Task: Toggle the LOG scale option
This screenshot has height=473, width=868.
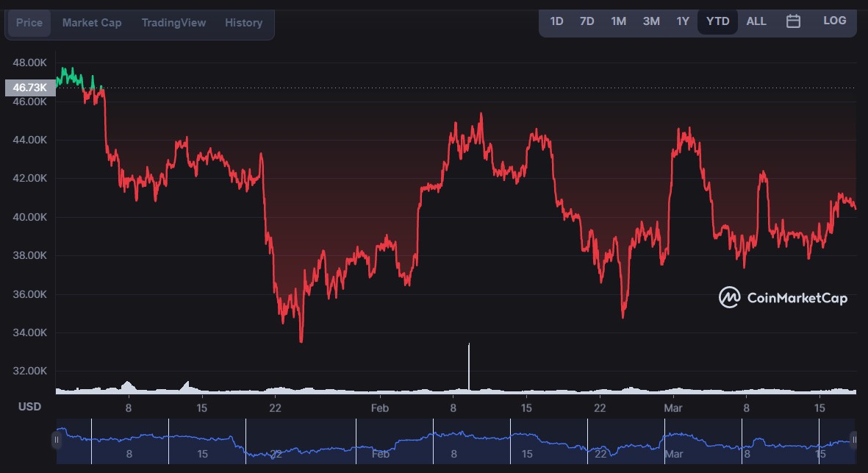Action: click(834, 21)
